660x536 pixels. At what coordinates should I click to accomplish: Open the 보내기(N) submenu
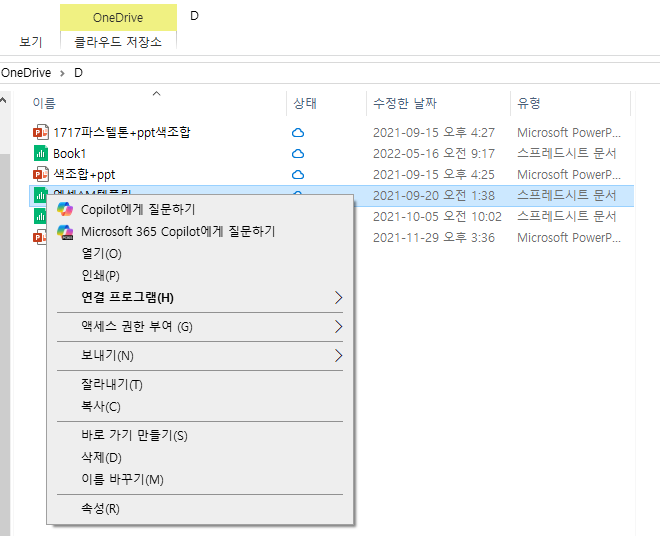click(x=200, y=356)
